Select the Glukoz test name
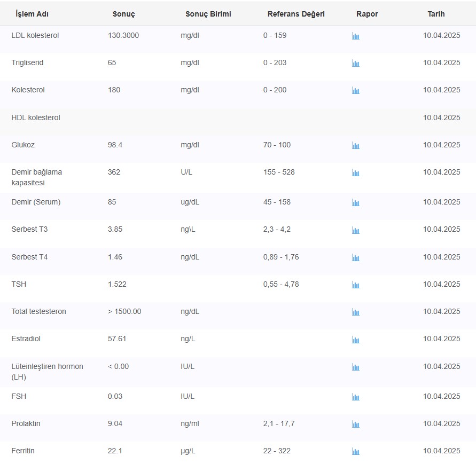The height and width of the screenshot is (464, 476). point(23,145)
